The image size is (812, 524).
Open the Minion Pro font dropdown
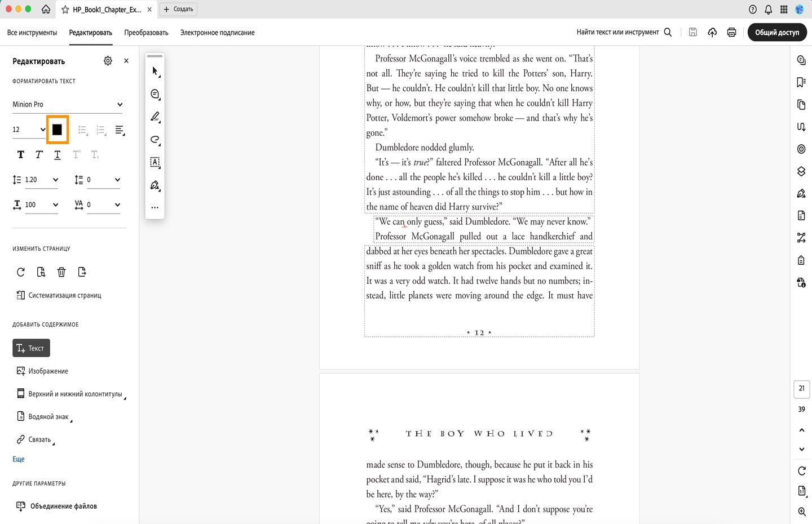tap(68, 104)
